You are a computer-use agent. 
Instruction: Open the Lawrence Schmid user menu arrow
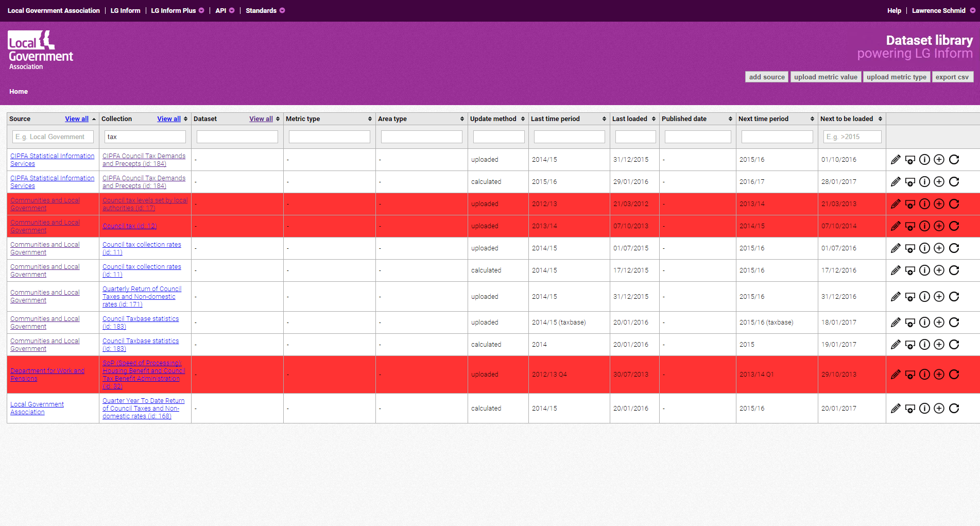972,10
